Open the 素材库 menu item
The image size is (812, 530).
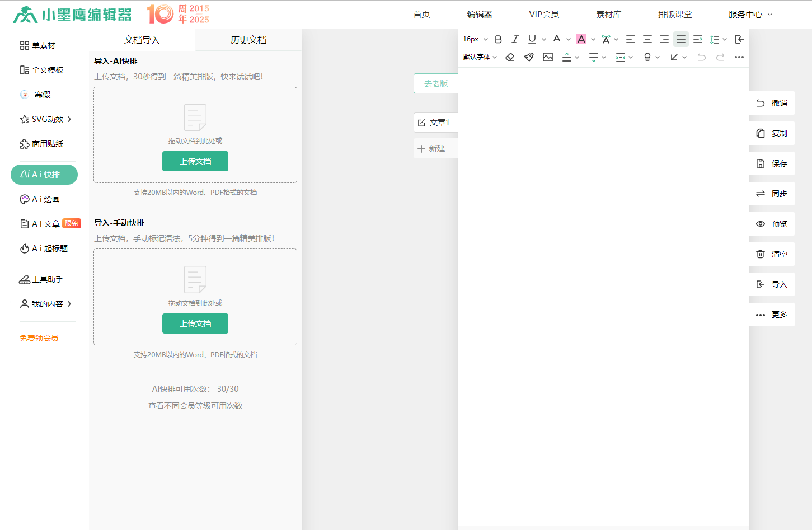click(609, 15)
